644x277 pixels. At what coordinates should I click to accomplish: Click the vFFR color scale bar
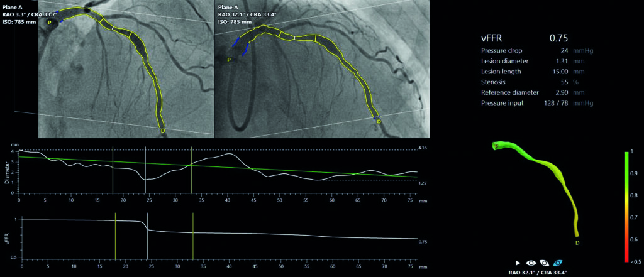tap(626, 207)
